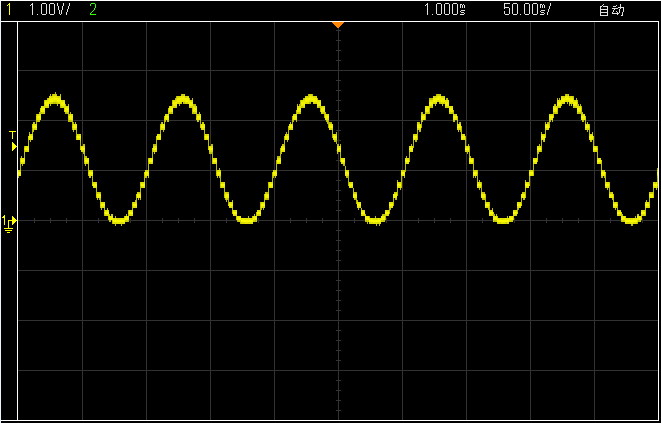Click the third waveform peak from the left
Image resolution: width=661 pixels, height=423 pixels.
coord(310,98)
